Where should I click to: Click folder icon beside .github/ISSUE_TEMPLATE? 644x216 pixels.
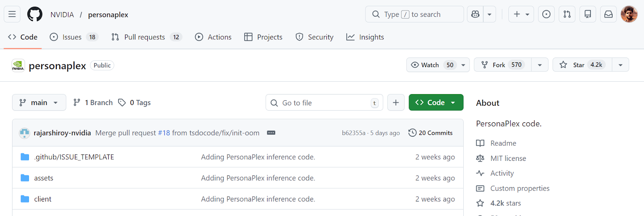pos(25,157)
